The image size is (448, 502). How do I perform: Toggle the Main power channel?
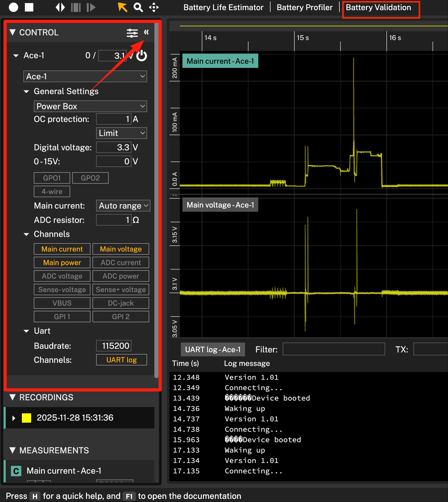(x=62, y=262)
